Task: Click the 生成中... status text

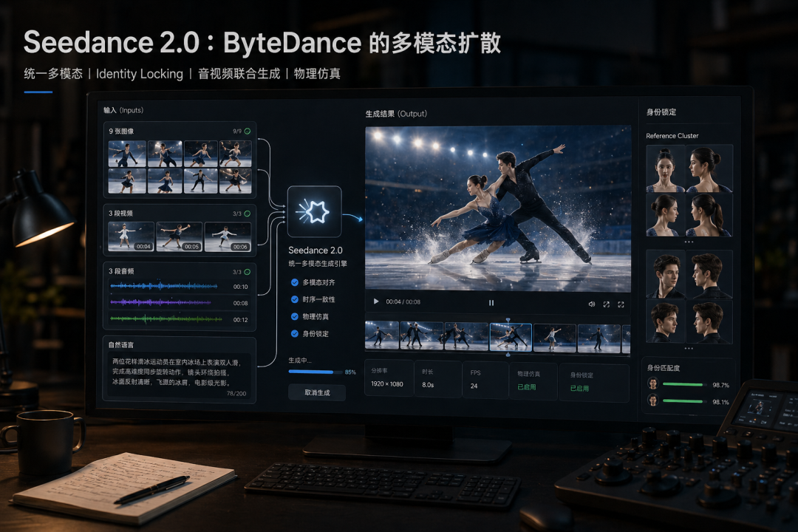Action: 300,361
